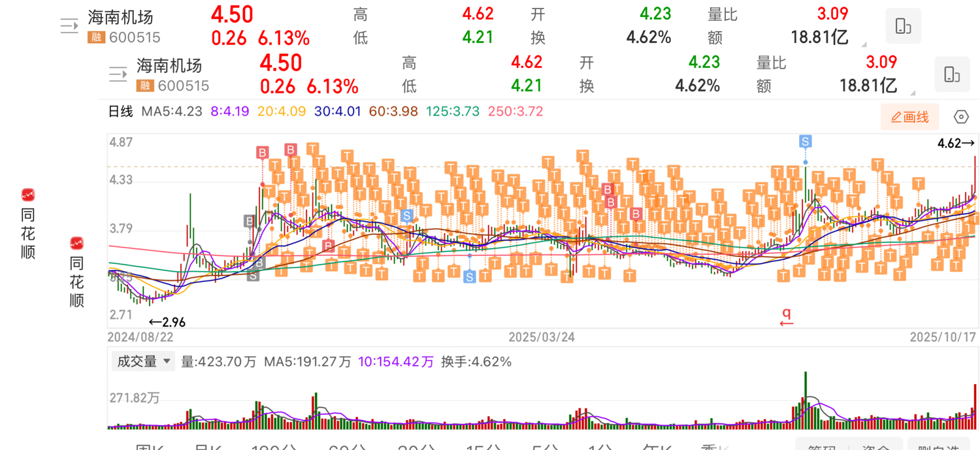The image size is (980, 450).
Task: Tap the purple 8:4.19 average legend
Action: (230, 112)
